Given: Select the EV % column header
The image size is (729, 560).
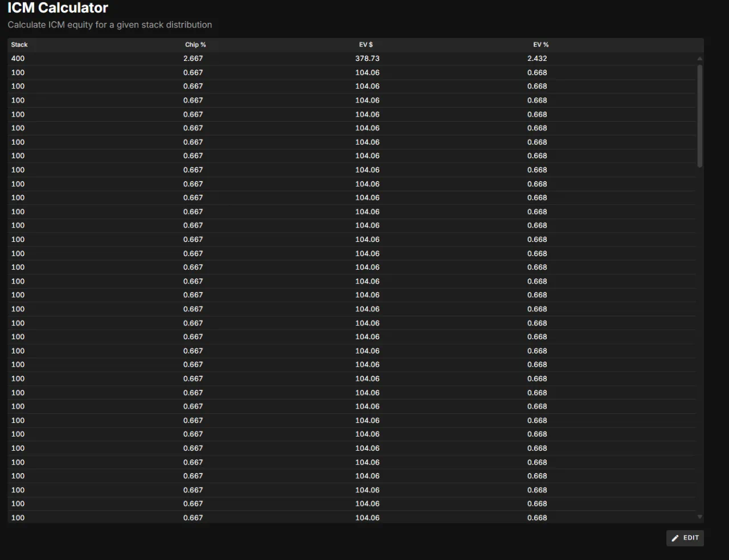Looking at the screenshot, I should tap(541, 44).
